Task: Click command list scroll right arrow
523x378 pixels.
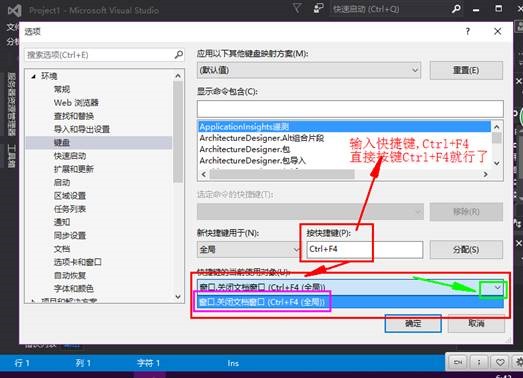Action: click(486, 174)
